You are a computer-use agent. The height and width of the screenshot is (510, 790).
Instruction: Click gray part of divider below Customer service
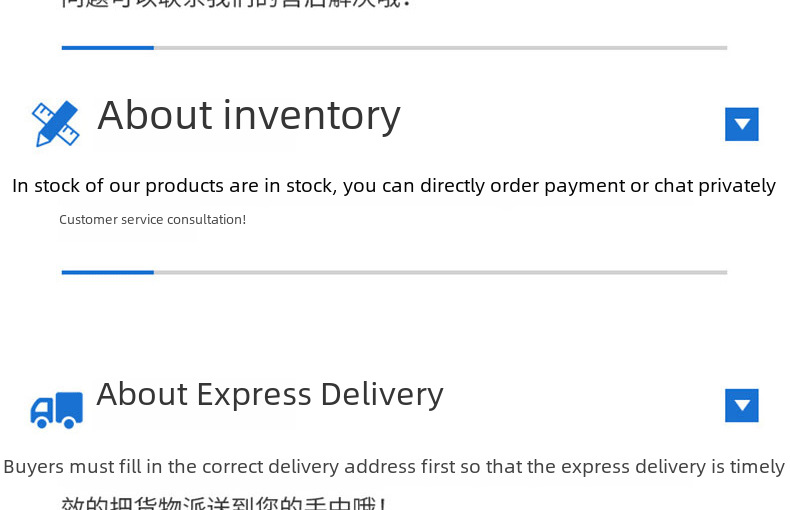pos(440,272)
